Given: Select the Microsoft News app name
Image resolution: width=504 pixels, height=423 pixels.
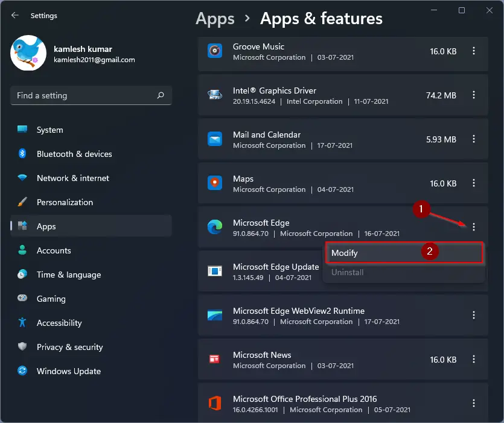Looking at the screenshot, I should (x=262, y=355).
